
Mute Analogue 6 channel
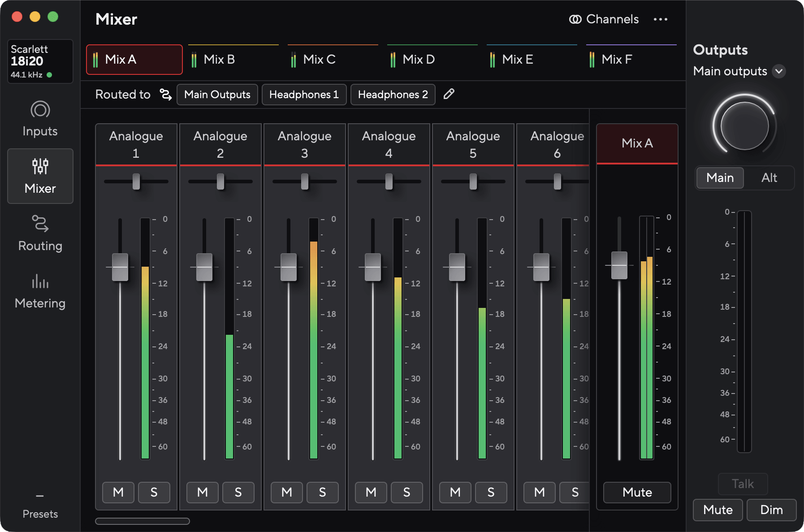(x=540, y=492)
